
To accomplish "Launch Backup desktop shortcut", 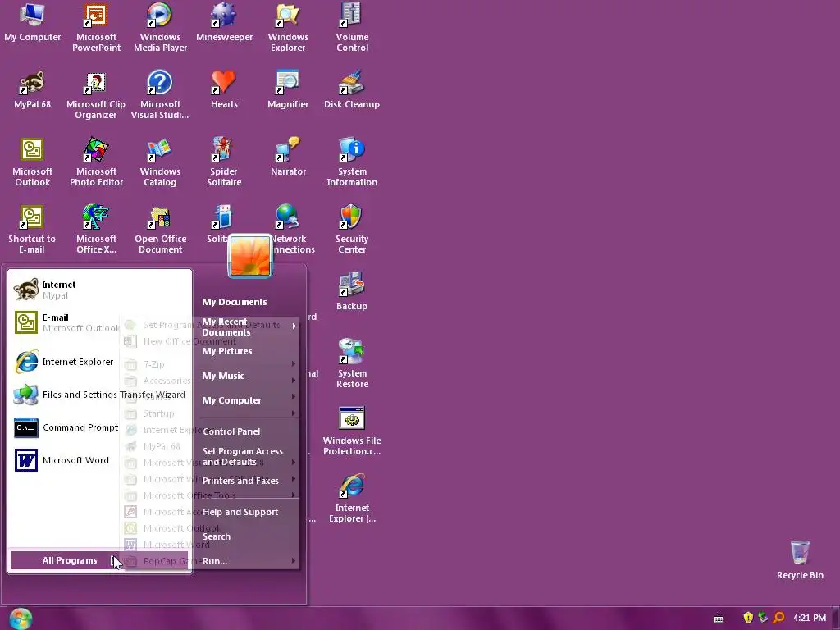I will coord(352,291).
